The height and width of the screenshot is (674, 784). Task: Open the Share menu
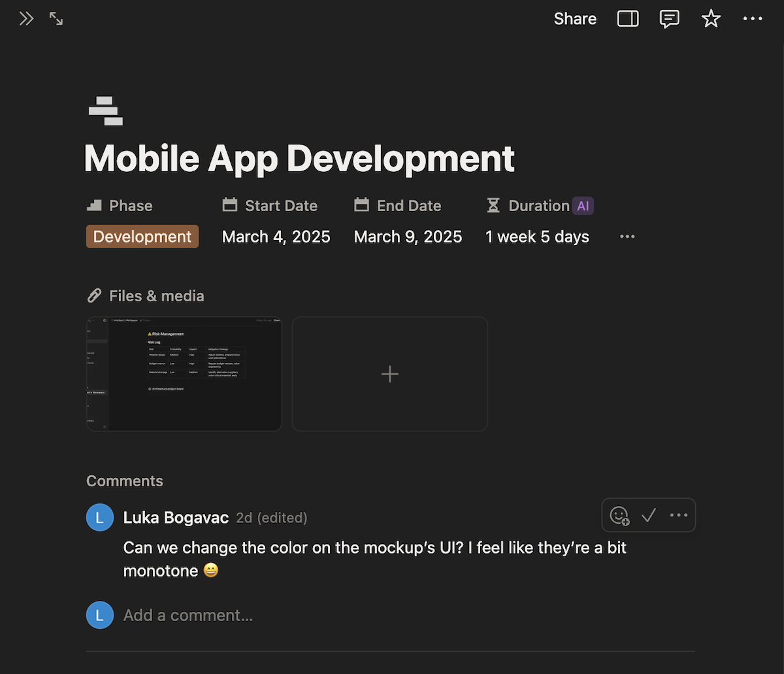click(574, 18)
